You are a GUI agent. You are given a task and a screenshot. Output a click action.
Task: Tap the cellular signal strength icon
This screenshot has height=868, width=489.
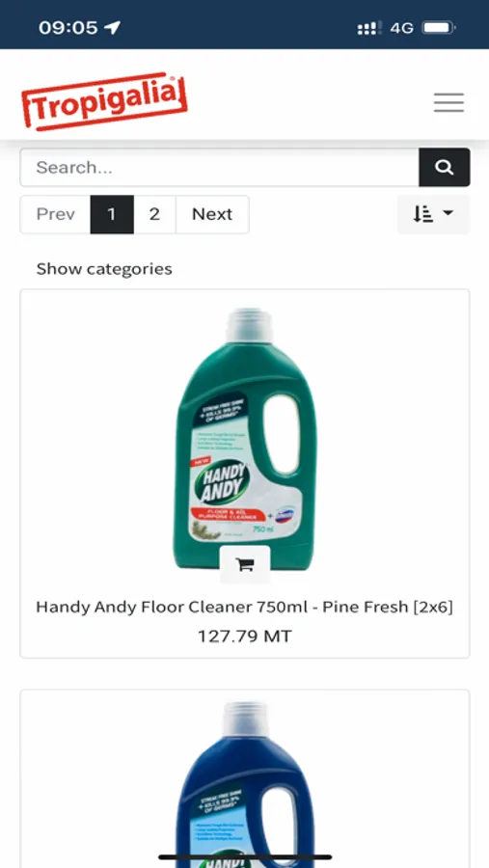369,28
